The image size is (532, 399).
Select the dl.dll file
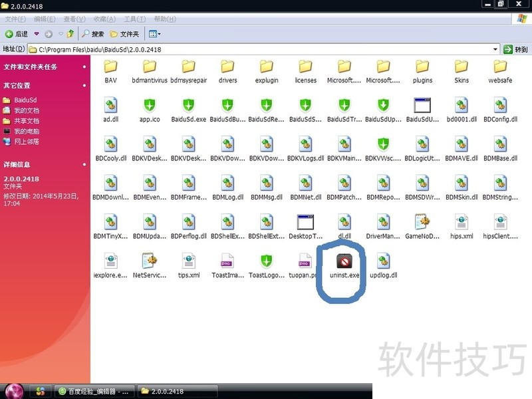coord(344,227)
